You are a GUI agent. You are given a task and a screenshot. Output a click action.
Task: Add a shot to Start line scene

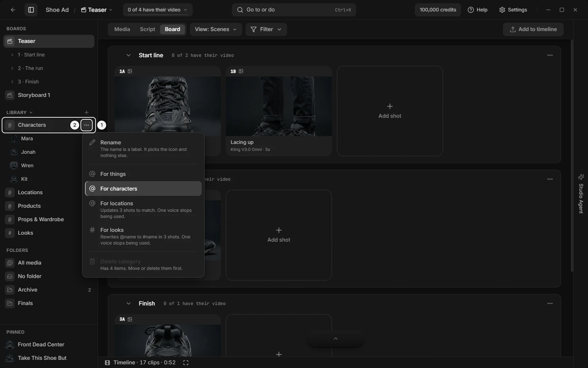[390, 111]
